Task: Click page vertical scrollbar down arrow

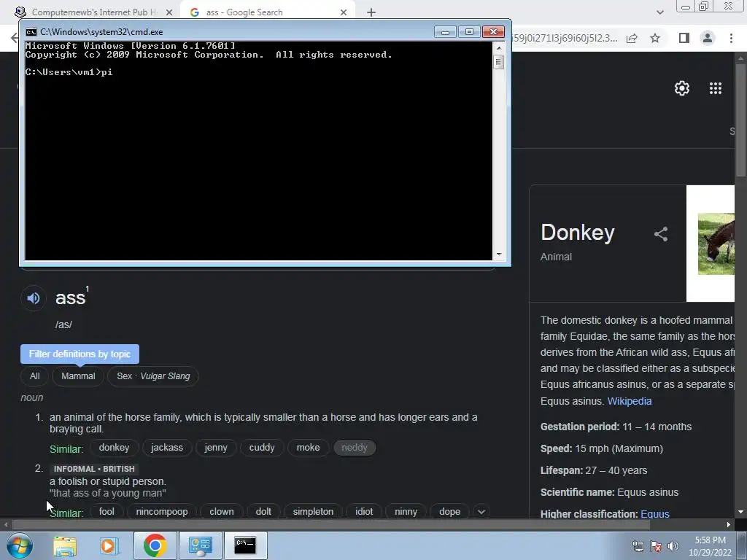Action: pos(740,513)
